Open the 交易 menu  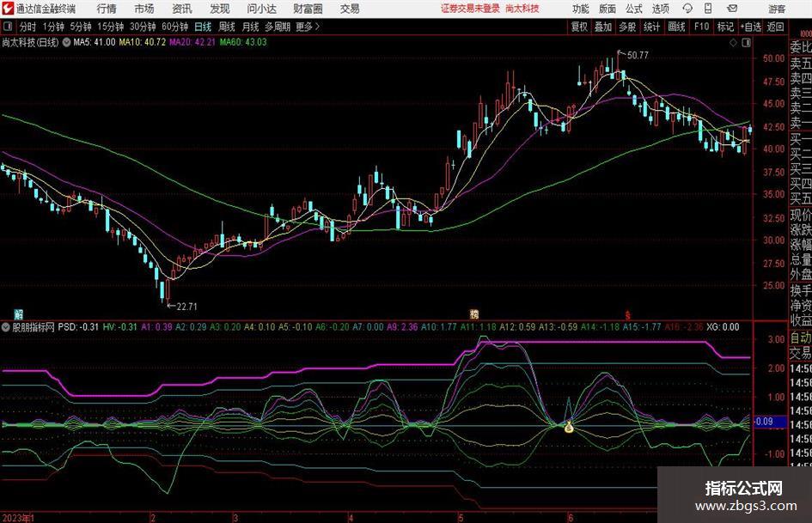[350, 9]
